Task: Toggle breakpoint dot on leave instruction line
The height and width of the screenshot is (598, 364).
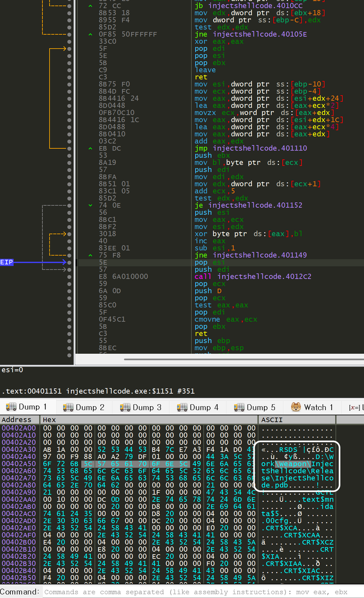Action: (70, 70)
